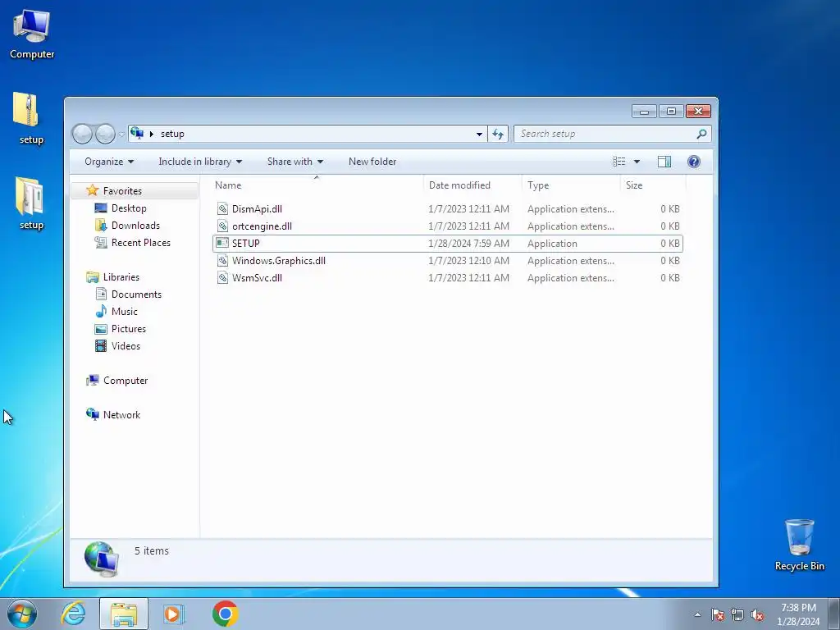
Task: Click the refresh button beside address bar
Action: (x=498, y=134)
